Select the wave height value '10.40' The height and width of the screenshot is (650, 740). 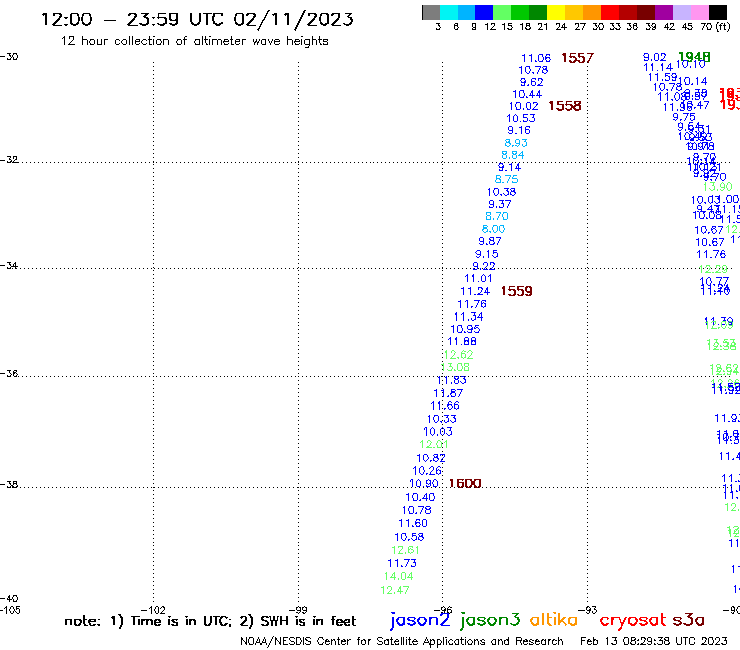[420, 497]
